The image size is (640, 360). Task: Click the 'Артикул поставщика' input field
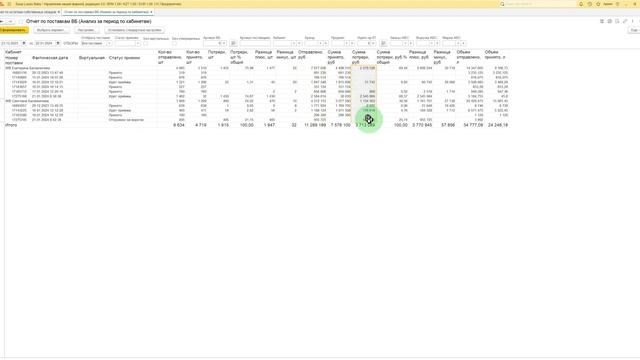[x=255, y=43]
